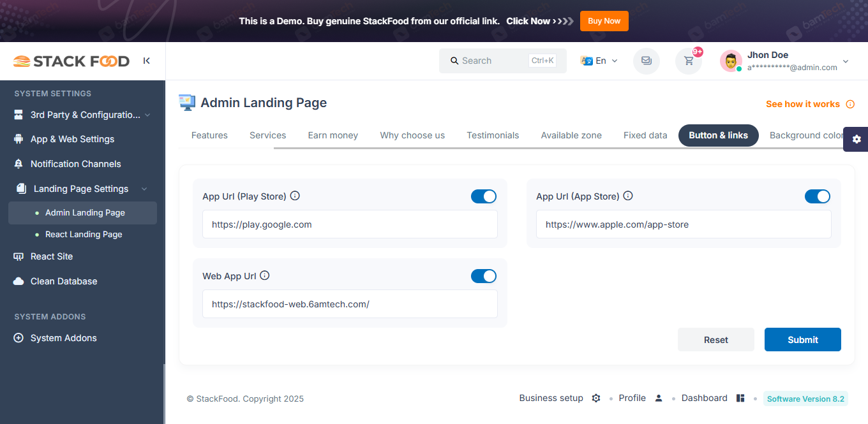Expand the 3rd Party & Configuration menu
The width and height of the screenshot is (868, 424).
[x=147, y=115]
